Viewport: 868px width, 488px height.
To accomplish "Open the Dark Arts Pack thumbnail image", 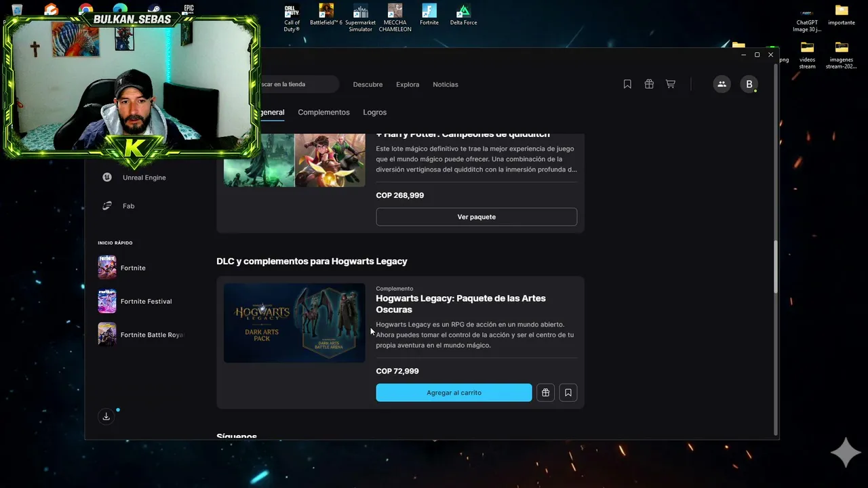I will point(294,323).
